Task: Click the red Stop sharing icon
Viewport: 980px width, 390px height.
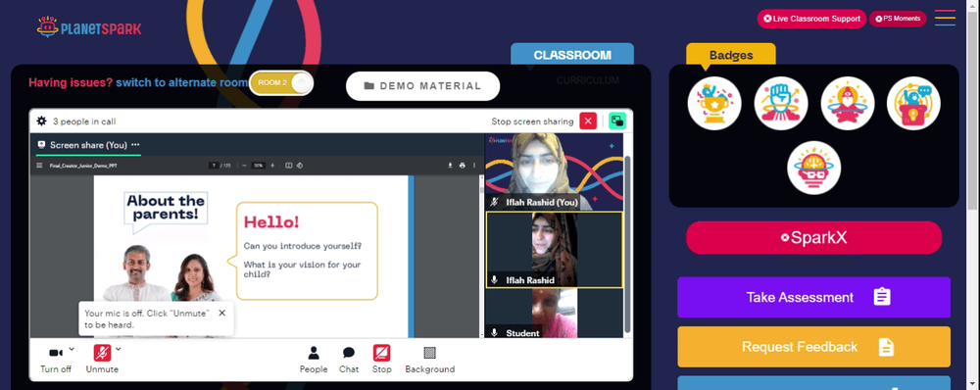Action: (x=382, y=353)
